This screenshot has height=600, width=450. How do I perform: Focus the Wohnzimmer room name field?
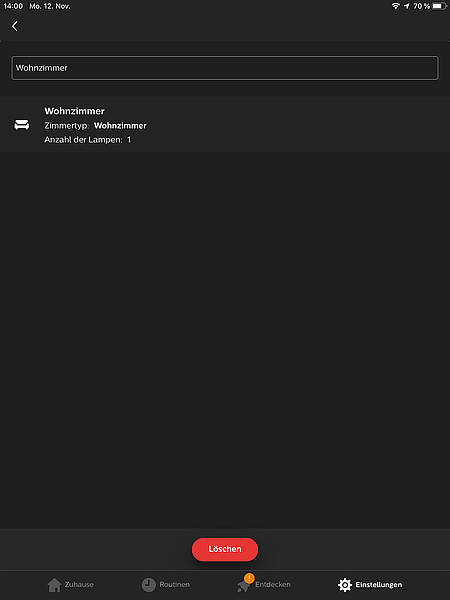coord(225,68)
